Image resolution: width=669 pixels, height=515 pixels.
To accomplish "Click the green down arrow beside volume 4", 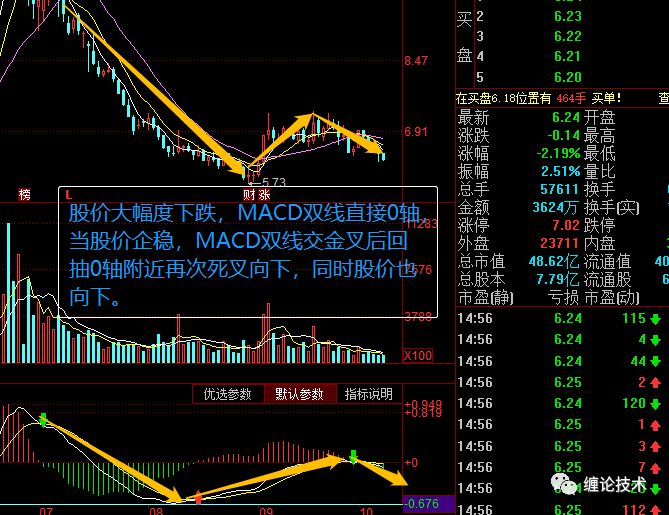I will pyautogui.click(x=656, y=340).
